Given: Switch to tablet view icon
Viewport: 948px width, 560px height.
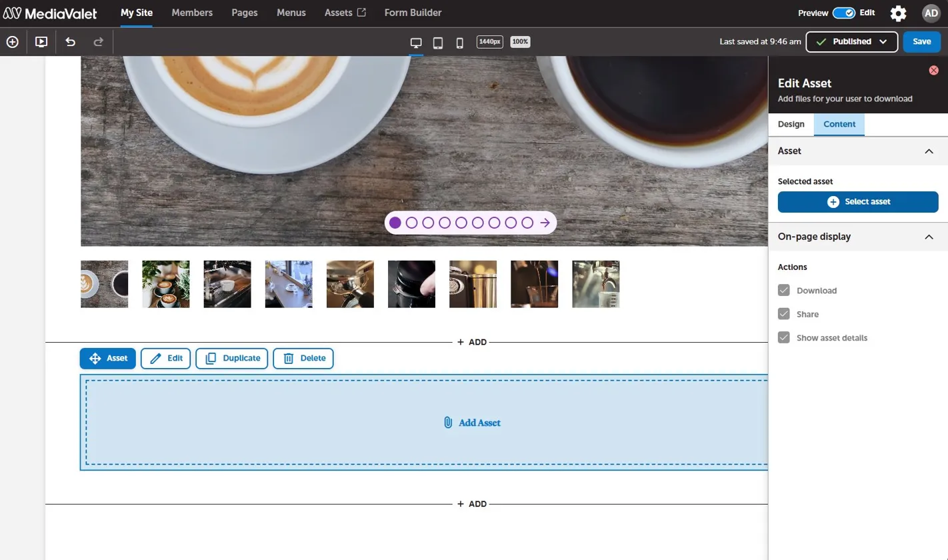Looking at the screenshot, I should [x=438, y=43].
